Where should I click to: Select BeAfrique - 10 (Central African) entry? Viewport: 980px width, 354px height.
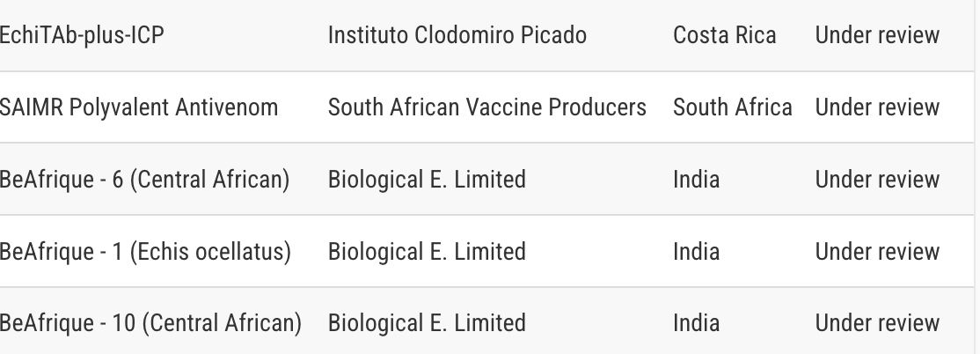(150, 323)
